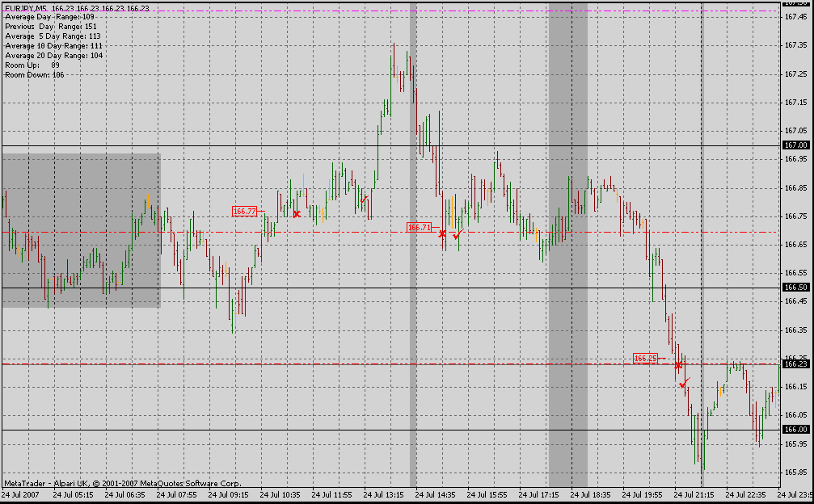Viewport: 814px width, 504px height.
Task: Click the red checkmark below the 166.25 X marker
Action: click(x=685, y=382)
